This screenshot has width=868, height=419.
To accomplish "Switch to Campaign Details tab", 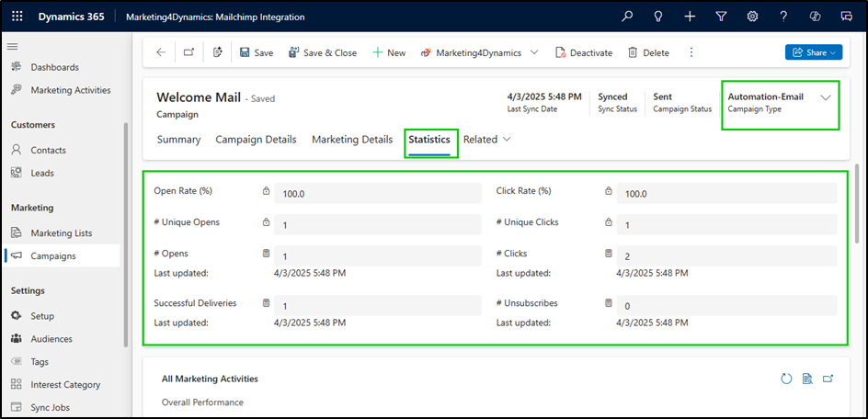I will point(256,140).
